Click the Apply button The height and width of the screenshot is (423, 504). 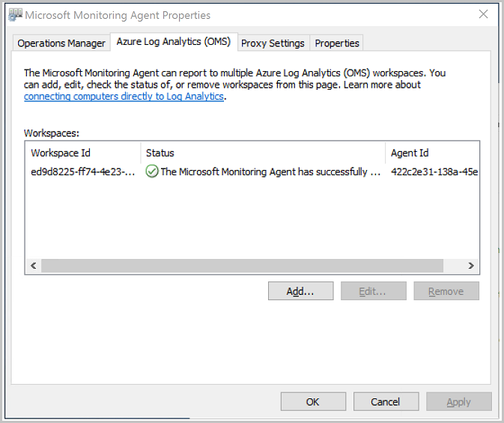(459, 401)
